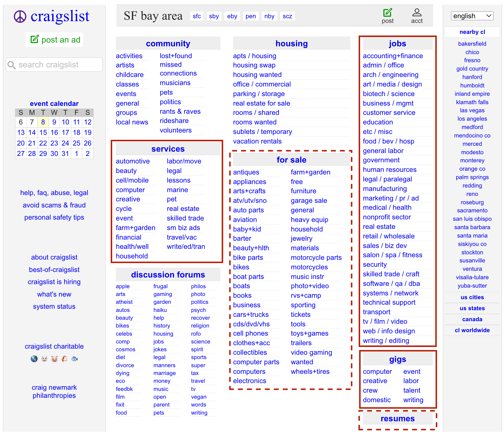Switch to the sfc subarea tab

click(x=197, y=16)
